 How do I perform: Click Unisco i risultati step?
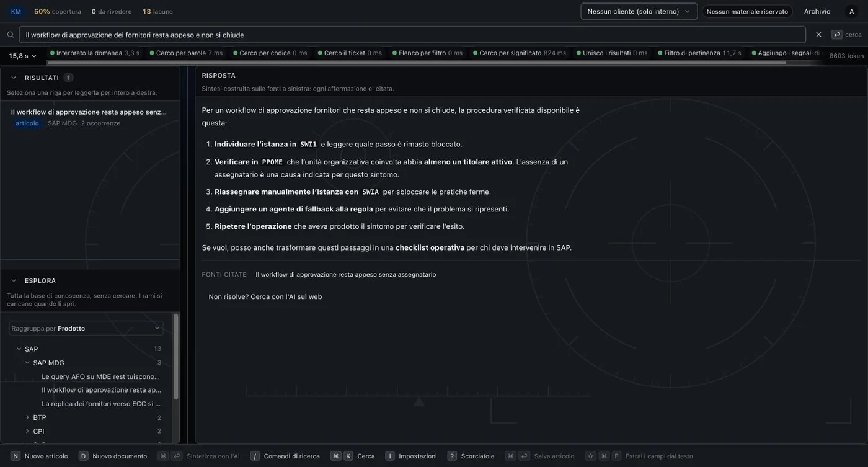pyautogui.click(x=612, y=53)
